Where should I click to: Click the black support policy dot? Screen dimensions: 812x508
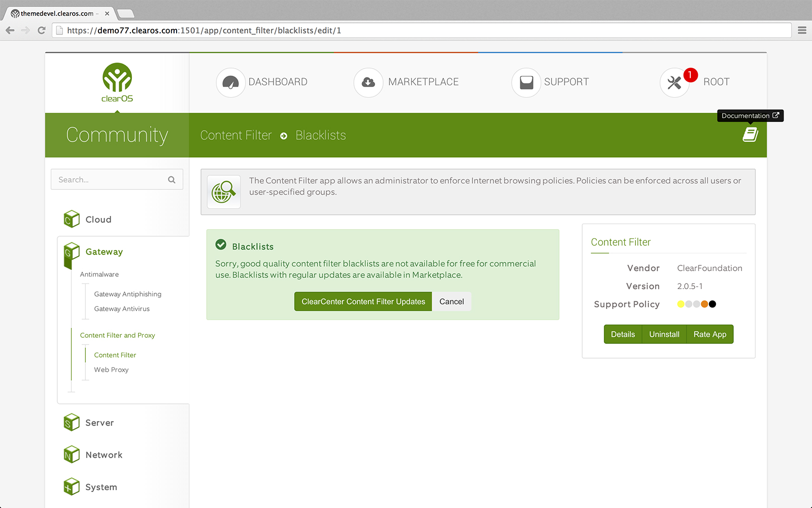pyautogui.click(x=713, y=304)
